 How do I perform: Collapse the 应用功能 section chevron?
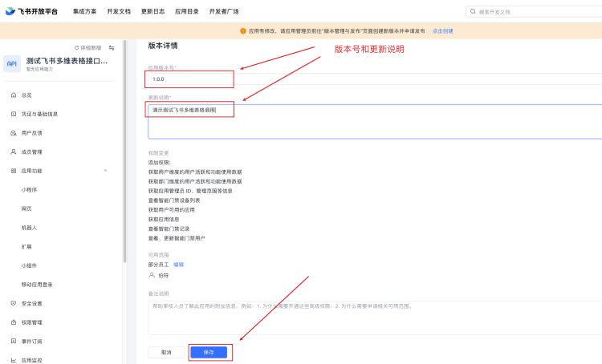[x=105, y=171]
